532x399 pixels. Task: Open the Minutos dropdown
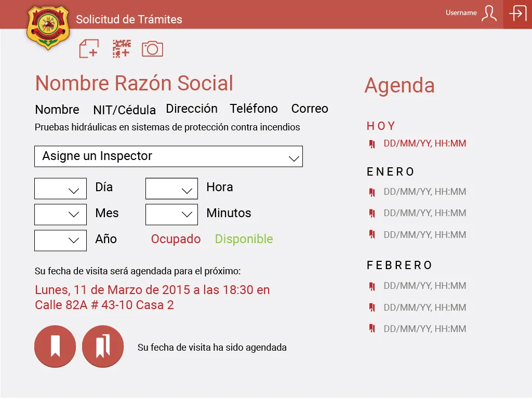click(171, 215)
